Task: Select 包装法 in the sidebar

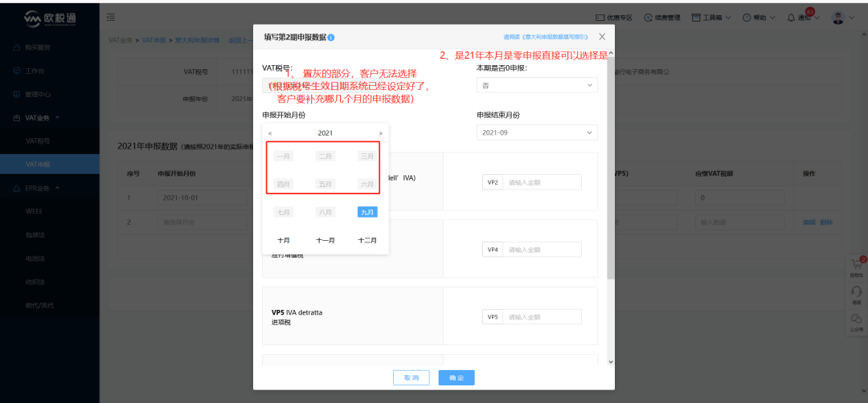Action: point(35,234)
